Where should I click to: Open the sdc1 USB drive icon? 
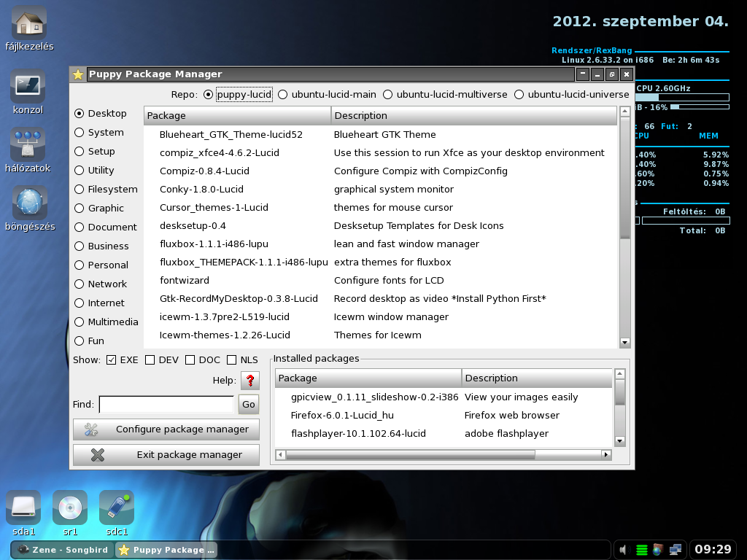117,507
